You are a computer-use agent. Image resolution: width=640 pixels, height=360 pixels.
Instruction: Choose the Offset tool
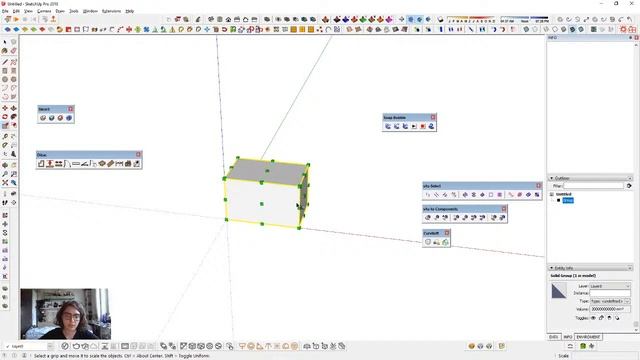coord(13,125)
